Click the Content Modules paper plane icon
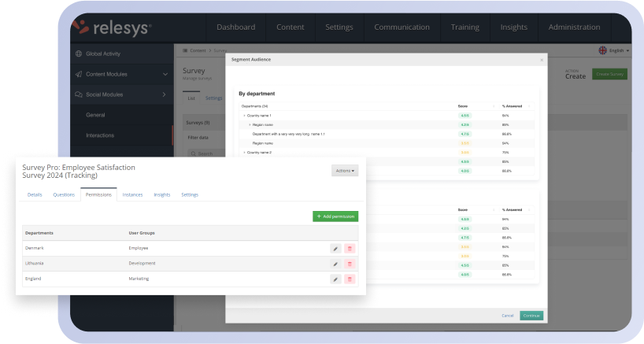This screenshot has width=644, height=344. click(79, 74)
